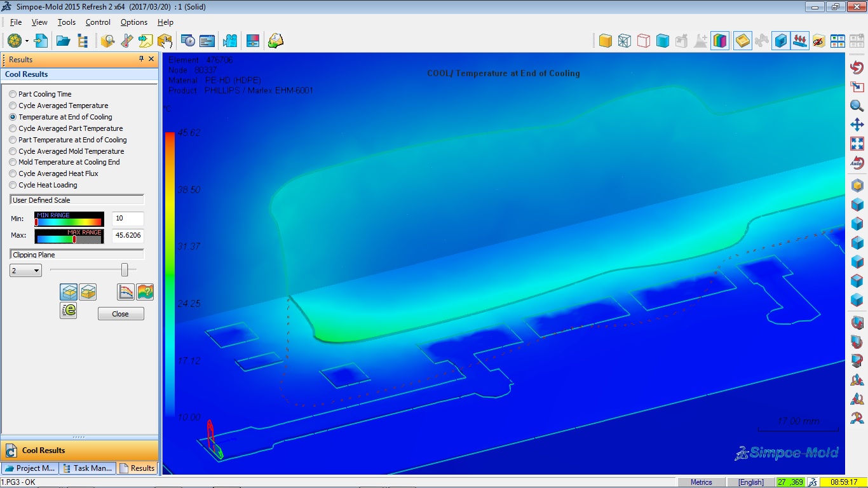Click the yellow note with arrows icon
This screenshot has width=868, height=488.
point(146,41)
